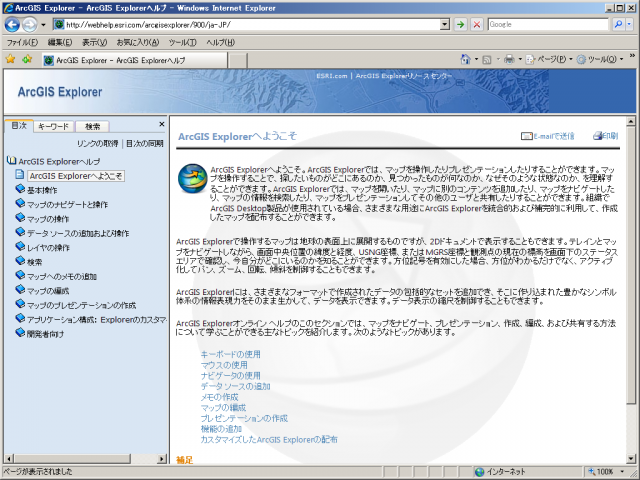Image resolution: width=640 pixels, height=480 pixels.
Task: Click the book icon beside データソースの追加および操作
Action: pyautogui.click(x=20, y=231)
